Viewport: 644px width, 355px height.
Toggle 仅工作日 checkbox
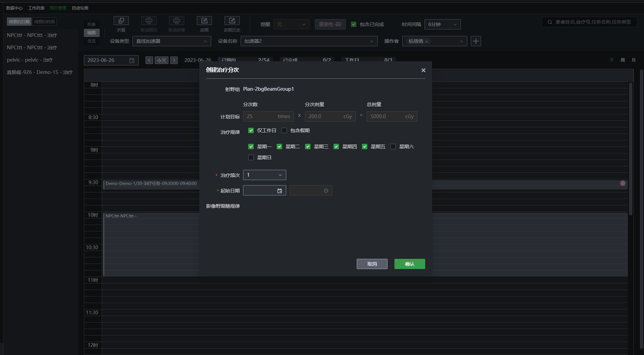click(x=251, y=130)
